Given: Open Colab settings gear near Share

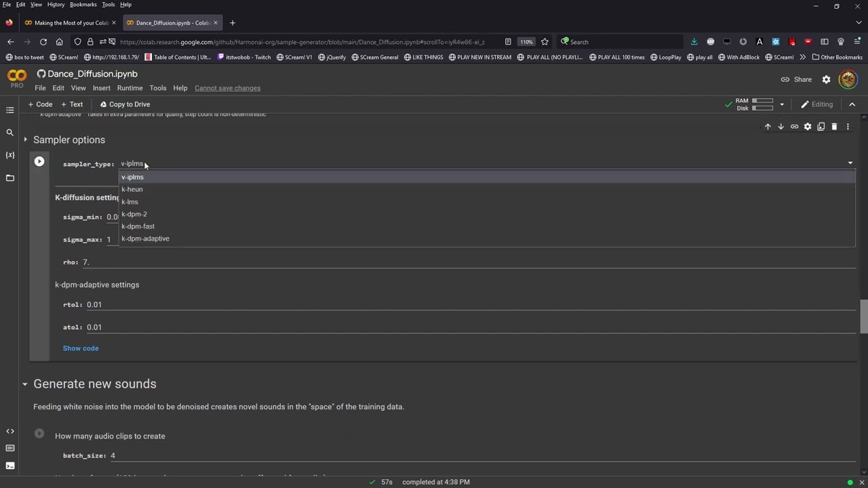Looking at the screenshot, I should coord(826,79).
